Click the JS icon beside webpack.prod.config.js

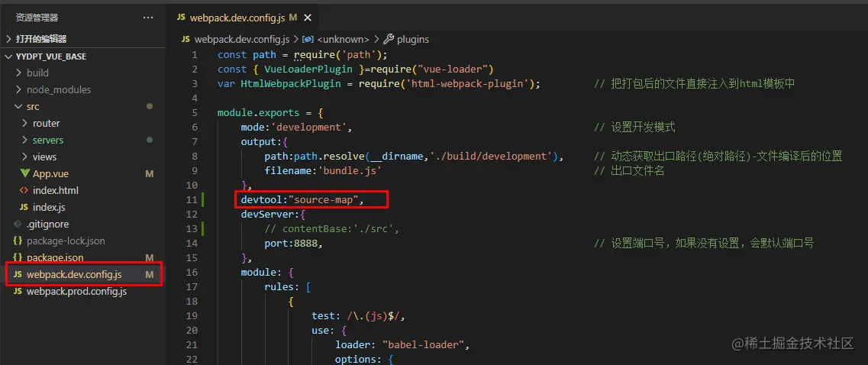coord(18,291)
